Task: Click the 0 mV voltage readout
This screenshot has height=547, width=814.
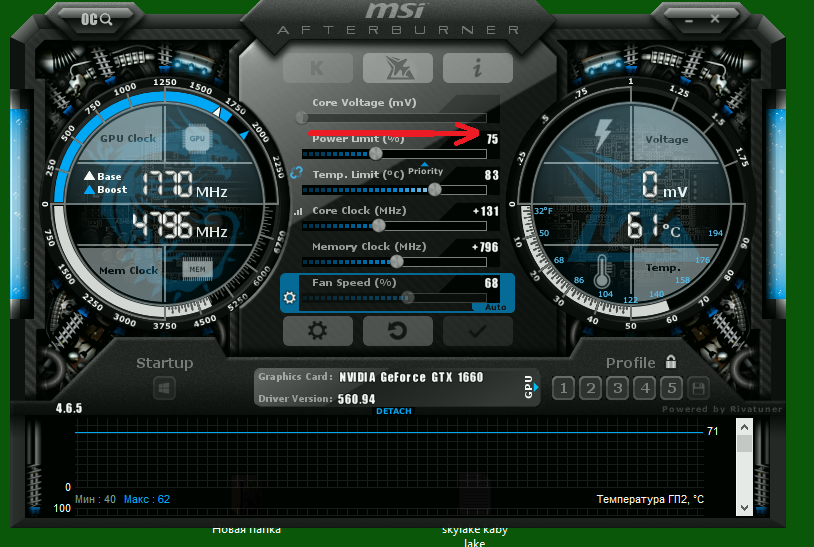Action: (x=664, y=185)
